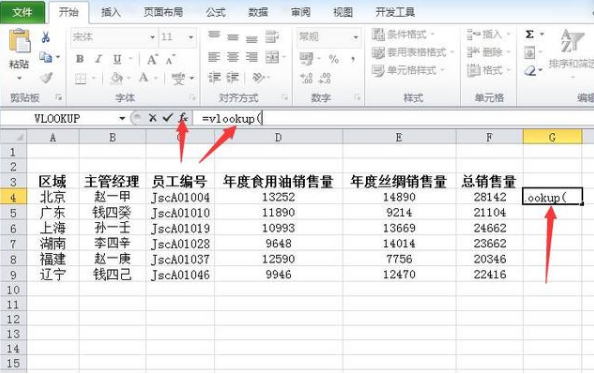Click cell containing JscA01004
Screen dimensions: 594x374
tap(180, 197)
